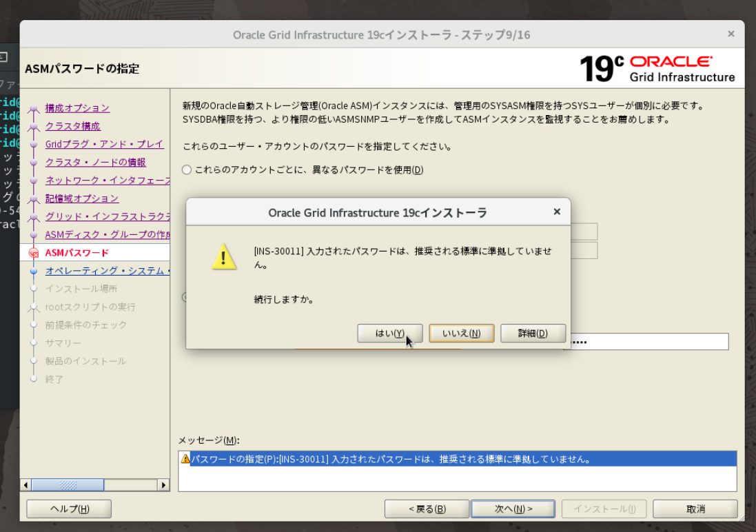Click the < 戻る(B) back button
Viewport: 756px width, 532px height.
click(x=427, y=509)
